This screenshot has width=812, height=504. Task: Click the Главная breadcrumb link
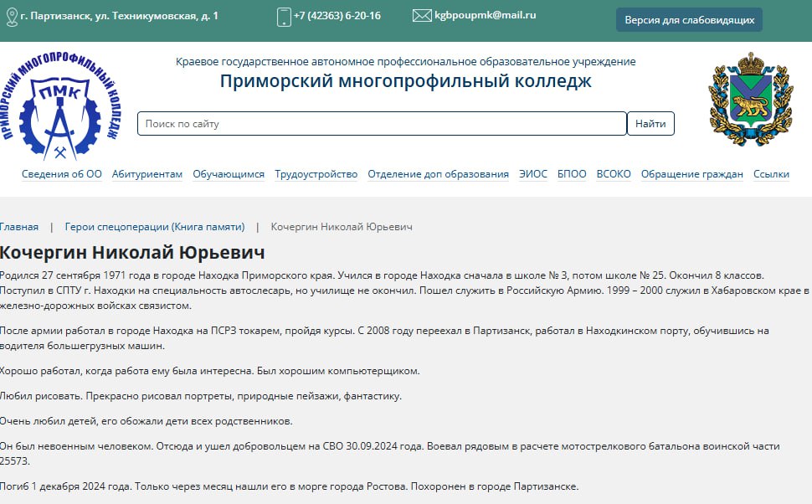(19, 227)
